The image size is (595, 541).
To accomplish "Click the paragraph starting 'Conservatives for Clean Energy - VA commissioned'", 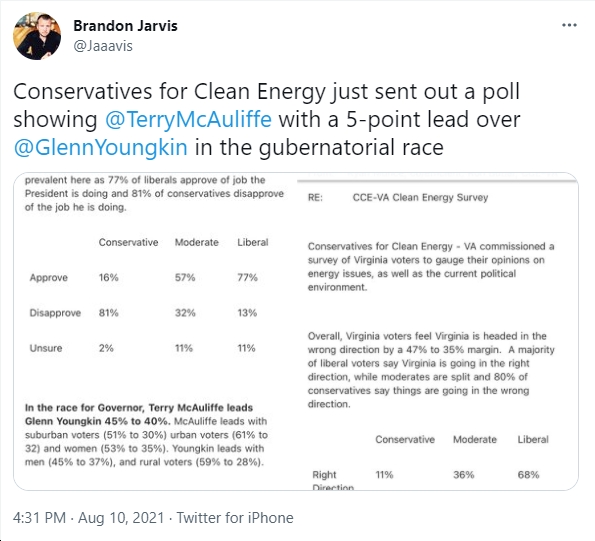I will coord(431,267).
